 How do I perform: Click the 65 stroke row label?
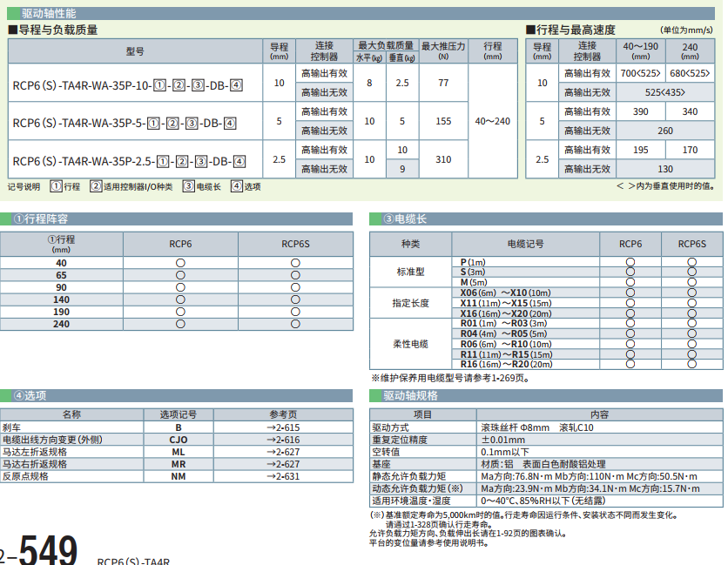pyautogui.click(x=61, y=275)
